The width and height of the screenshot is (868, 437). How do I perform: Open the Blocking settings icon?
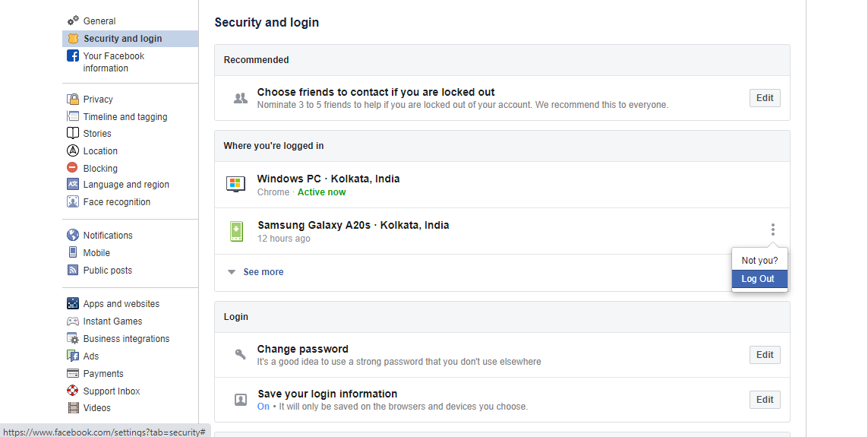click(x=73, y=168)
